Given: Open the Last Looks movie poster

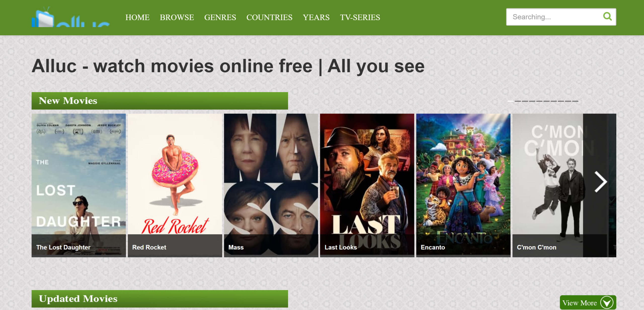Looking at the screenshot, I should click(x=367, y=185).
